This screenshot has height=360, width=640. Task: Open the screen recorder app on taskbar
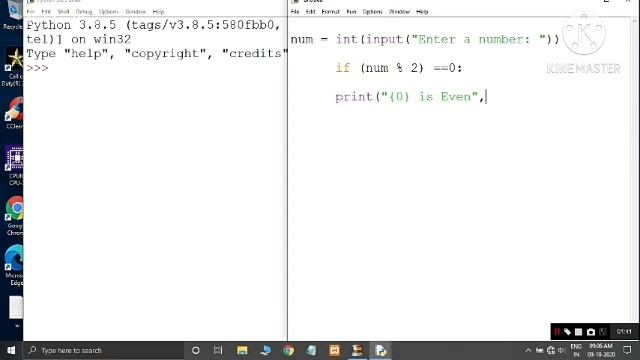358,350
